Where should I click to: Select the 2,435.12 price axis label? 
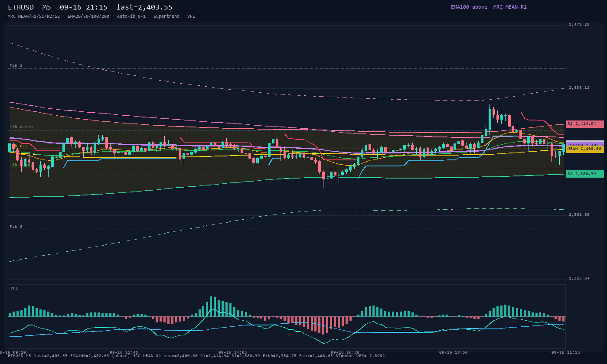[579, 88]
